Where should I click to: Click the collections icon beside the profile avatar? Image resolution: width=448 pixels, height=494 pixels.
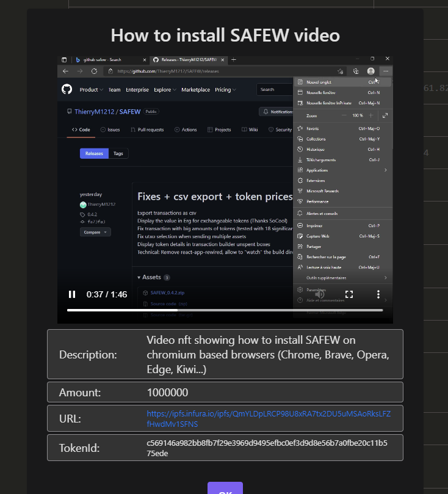tap(356, 71)
